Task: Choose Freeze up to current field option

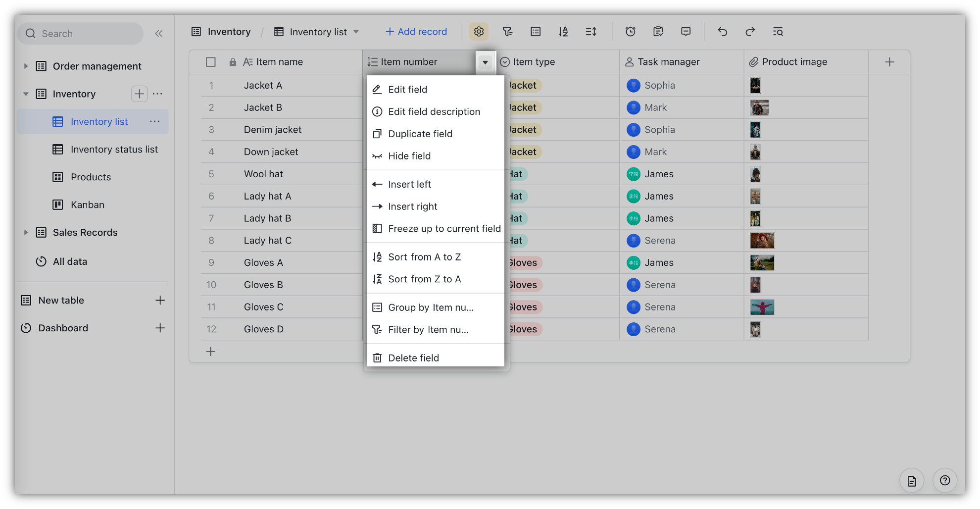Action: pyautogui.click(x=444, y=228)
